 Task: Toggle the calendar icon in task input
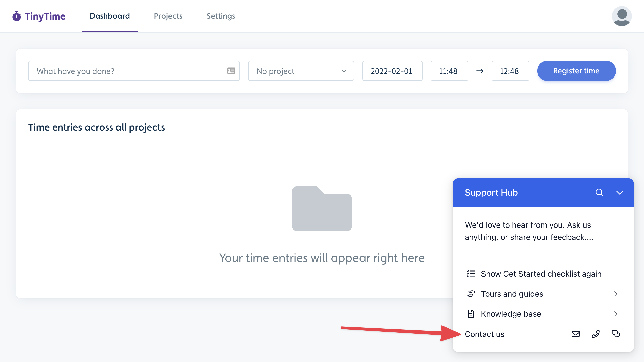[x=231, y=70]
